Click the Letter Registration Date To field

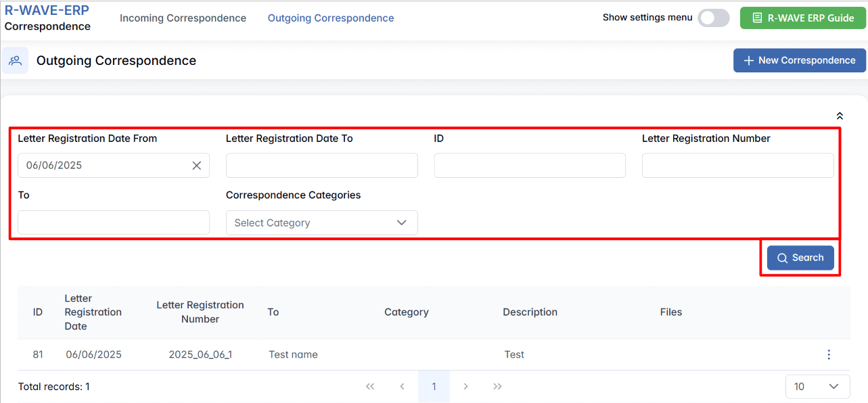pyautogui.click(x=321, y=166)
